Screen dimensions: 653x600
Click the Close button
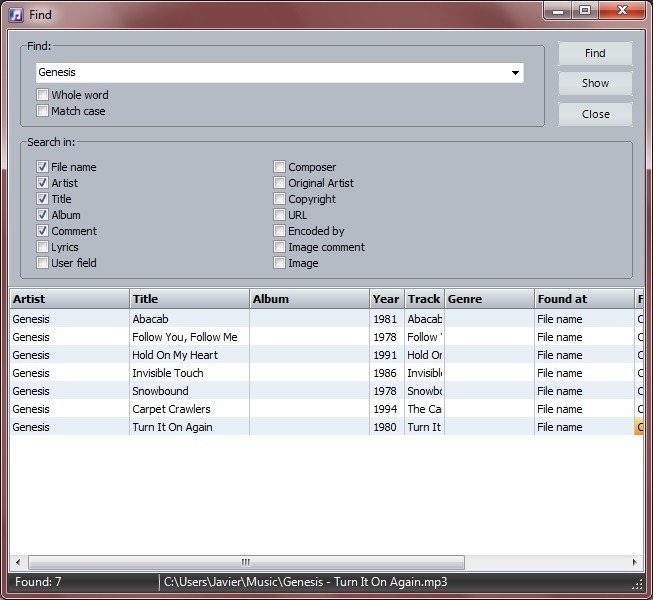click(595, 114)
